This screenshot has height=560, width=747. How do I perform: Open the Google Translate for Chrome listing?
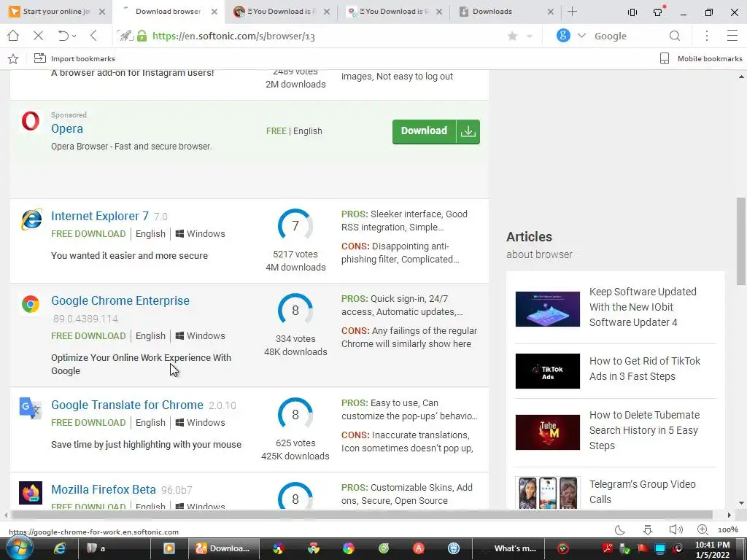pyautogui.click(x=127, y=405)
